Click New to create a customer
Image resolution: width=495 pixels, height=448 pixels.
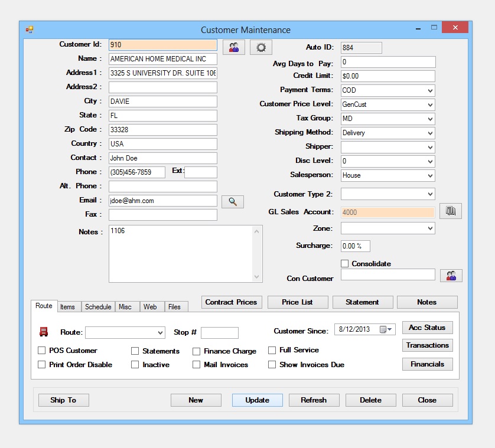[x=196, y=400]
